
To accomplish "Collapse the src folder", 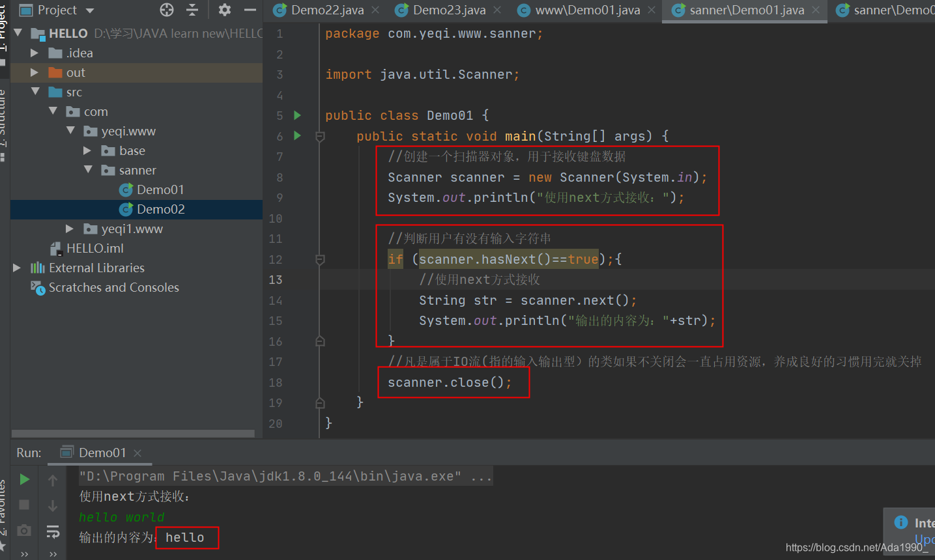I will pos(35,92).
